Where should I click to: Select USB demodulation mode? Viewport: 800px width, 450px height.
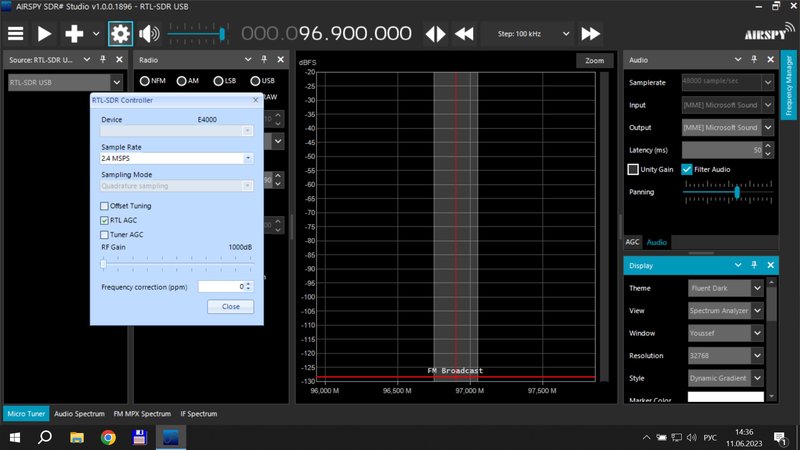263,81
